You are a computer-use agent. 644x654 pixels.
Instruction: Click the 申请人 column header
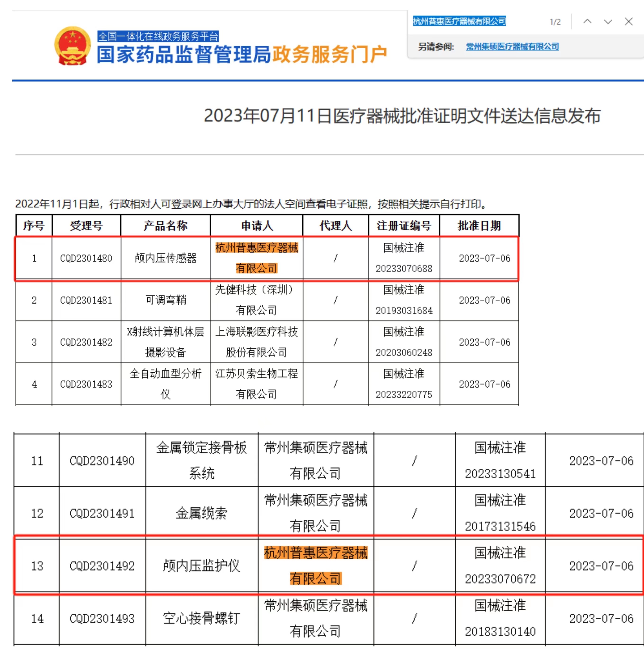[257, 225]
